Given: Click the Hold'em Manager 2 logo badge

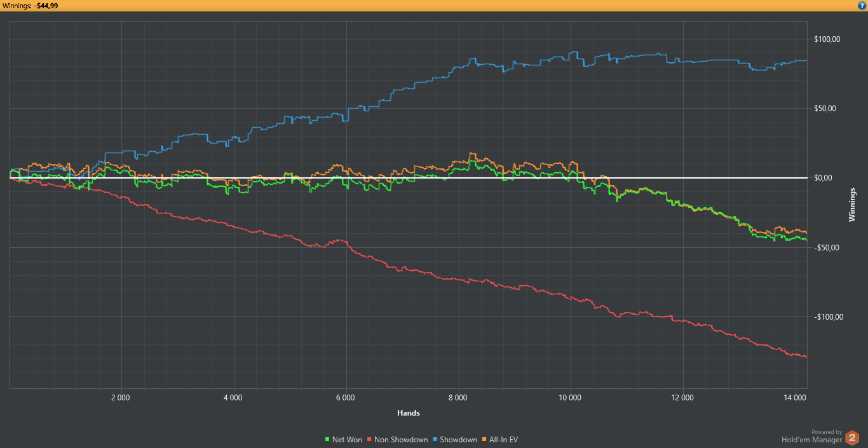Looking at the screenshot, I should coord(852,438).
